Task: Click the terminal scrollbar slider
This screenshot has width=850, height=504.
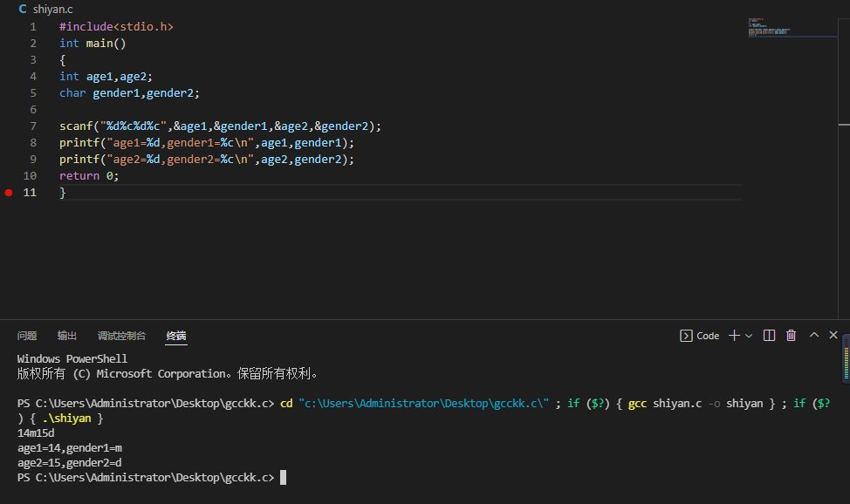Action: (846, 358)
